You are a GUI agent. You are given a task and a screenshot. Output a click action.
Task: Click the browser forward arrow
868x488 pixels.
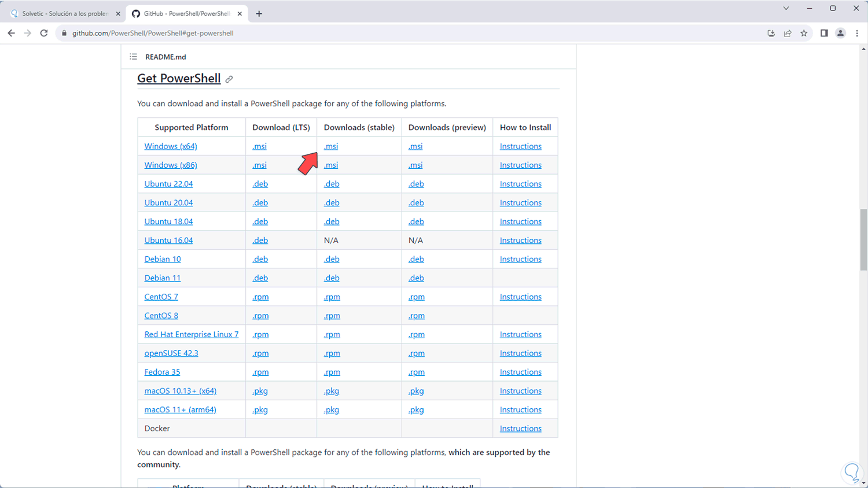pyautogui.click(x=28, y=34)
